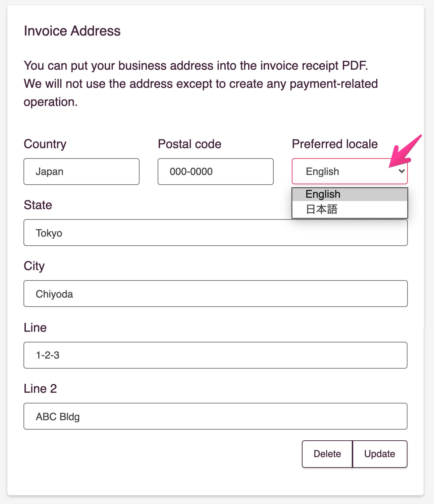Viewport: 434px width, 504px height.
Task: Click the Country label text
Action: (x=45, y=144)
